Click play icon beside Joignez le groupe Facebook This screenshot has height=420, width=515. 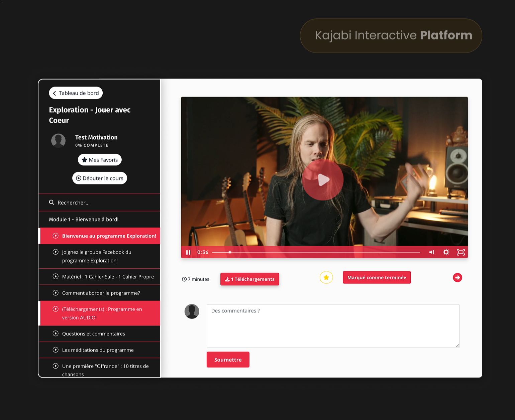click(56, 252)
